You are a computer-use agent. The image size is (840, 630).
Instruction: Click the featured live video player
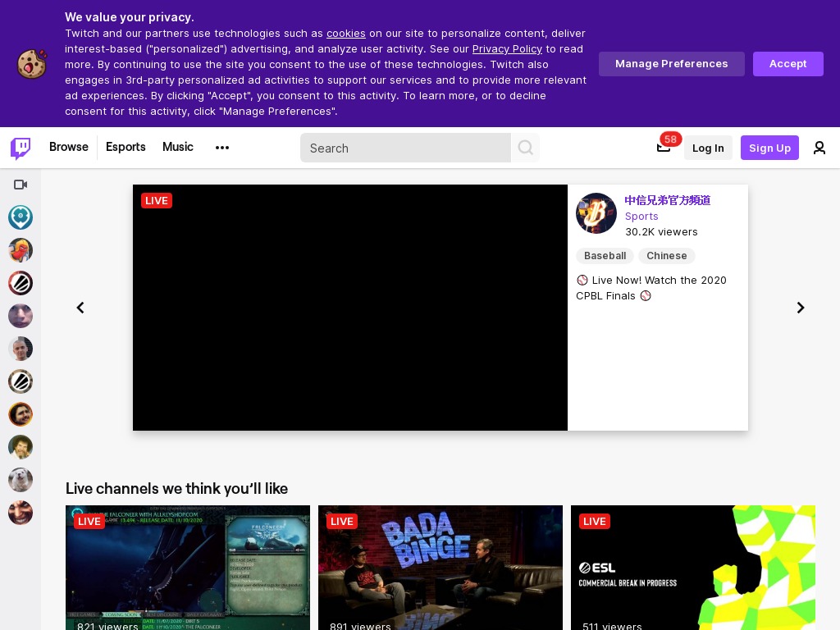point(350,308)
